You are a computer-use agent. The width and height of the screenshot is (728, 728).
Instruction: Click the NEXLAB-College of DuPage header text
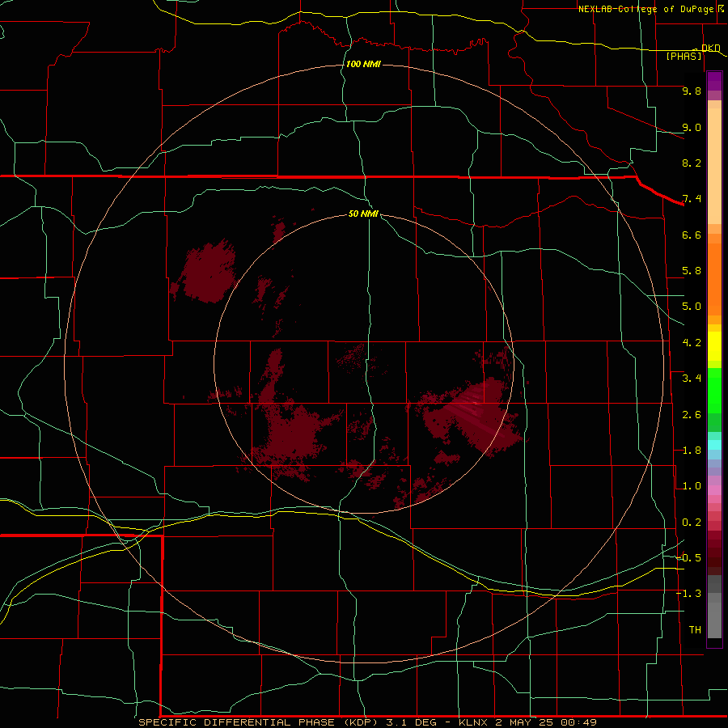coord(645,9)
